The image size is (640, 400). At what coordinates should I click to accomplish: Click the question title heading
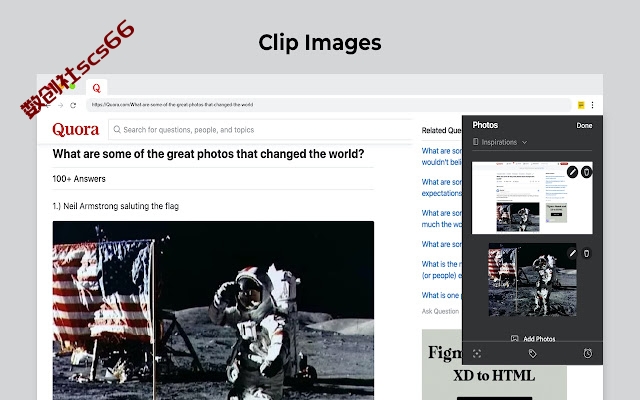click(208, 154)
